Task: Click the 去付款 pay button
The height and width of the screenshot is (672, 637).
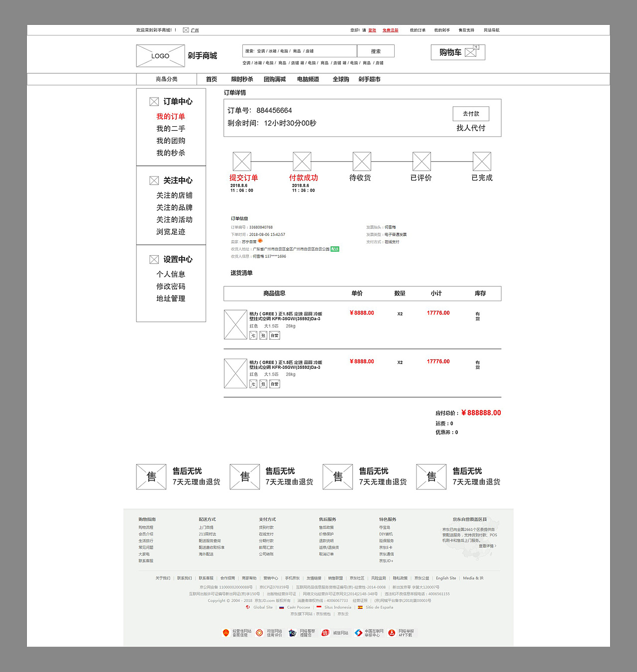Action: [471, 114]
